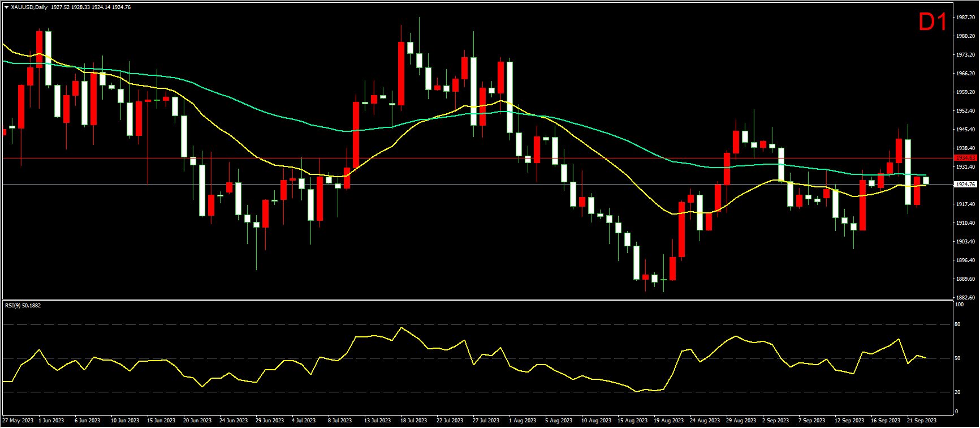980x428 pixels.
Task: Click the 1959.20 price axis label
Action: [965, 92]
